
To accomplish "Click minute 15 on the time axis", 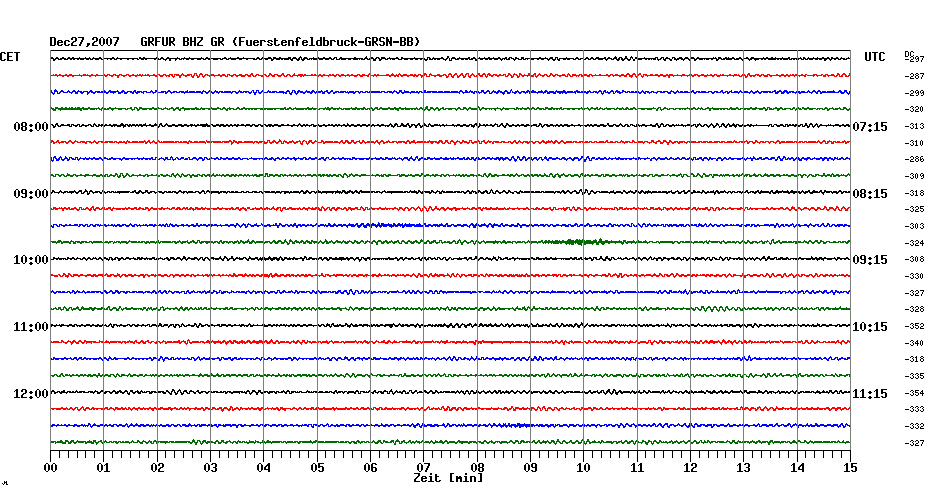I will 850,468.
